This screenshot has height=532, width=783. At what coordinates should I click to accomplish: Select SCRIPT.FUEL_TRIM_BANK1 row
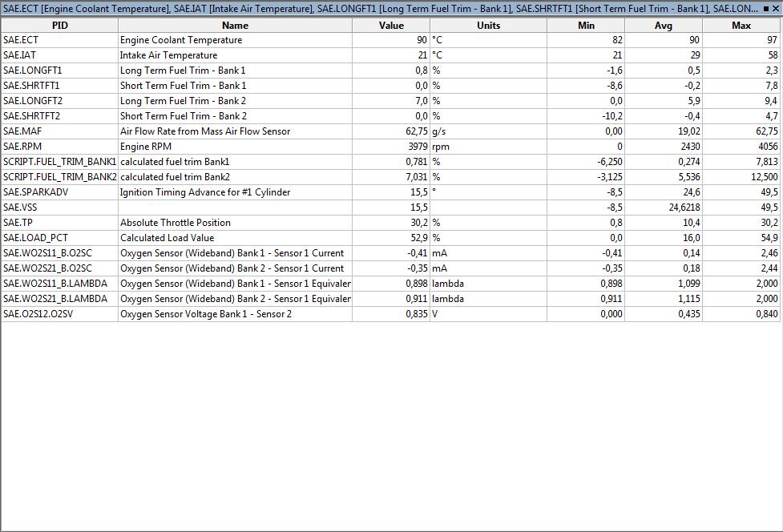pyautogui.click(x=390, y=162)
